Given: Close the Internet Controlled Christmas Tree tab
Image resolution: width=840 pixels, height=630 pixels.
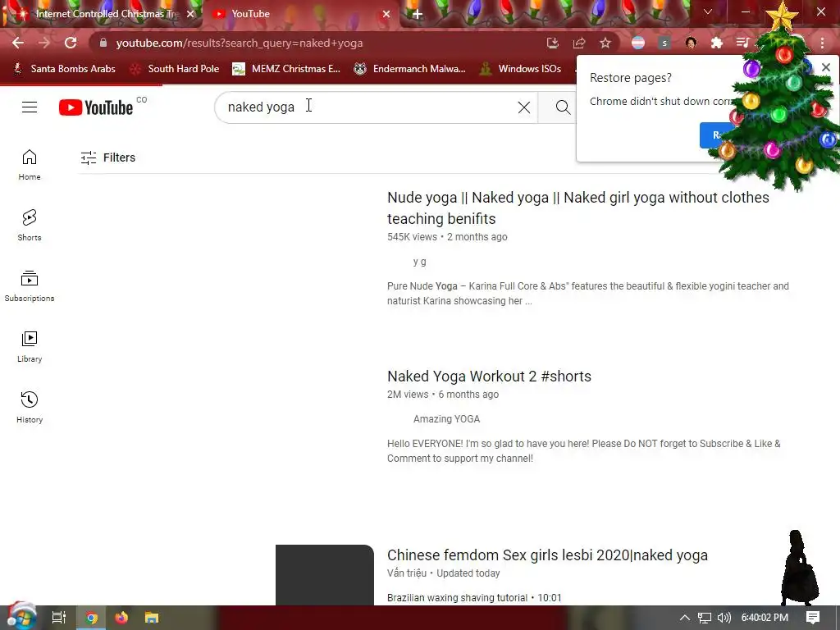Looking at the screenshot, I should pos(190,14).
